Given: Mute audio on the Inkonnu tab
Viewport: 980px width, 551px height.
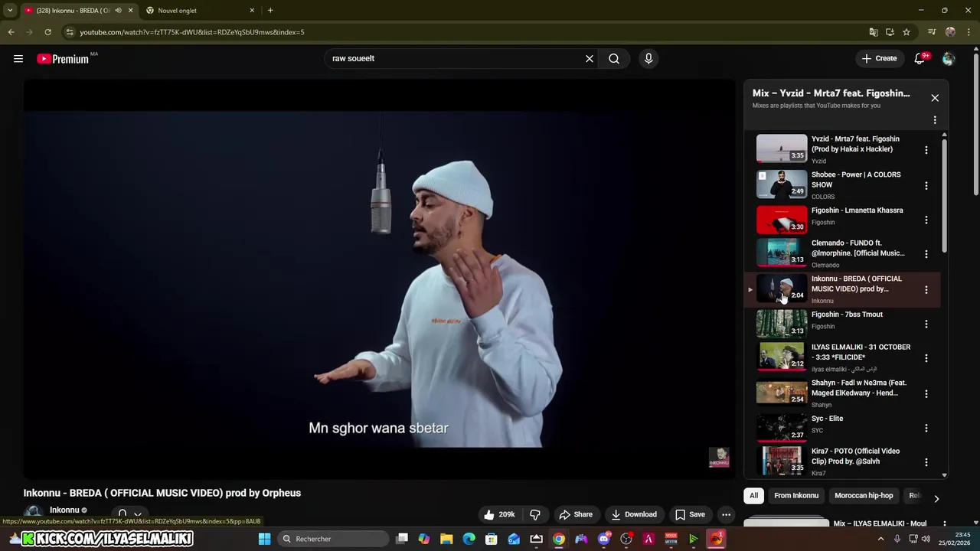Looking at the screenshot, I should click(118, 11).
